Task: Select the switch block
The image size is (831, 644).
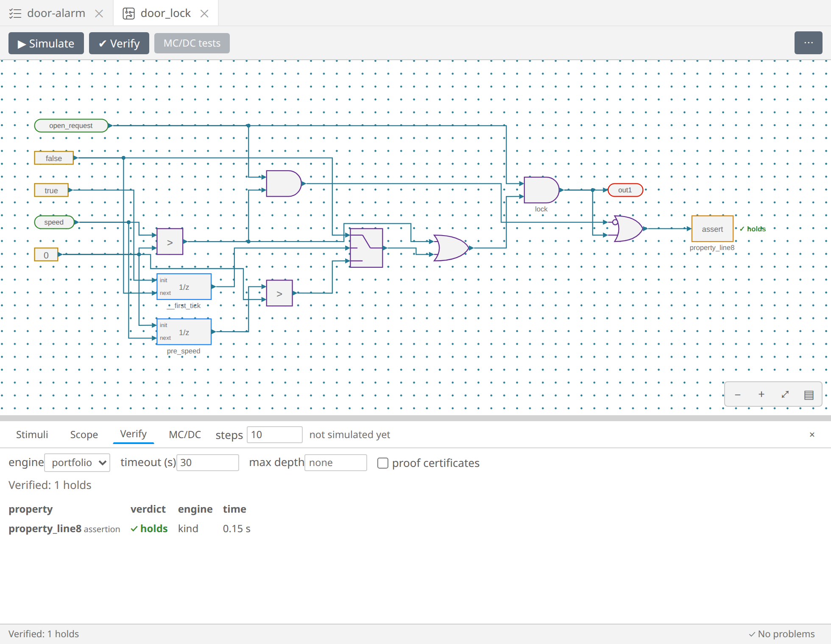Action: 366,248
